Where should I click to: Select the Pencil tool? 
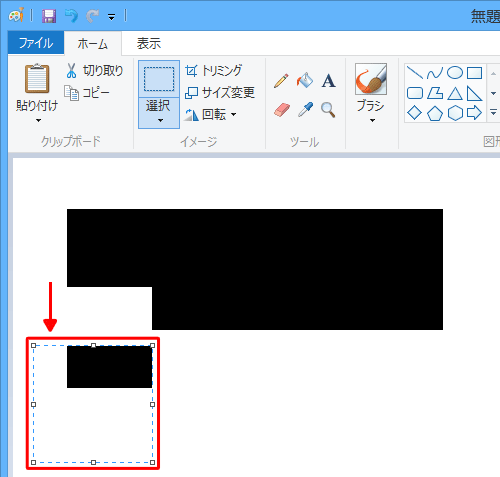[281, 81]
